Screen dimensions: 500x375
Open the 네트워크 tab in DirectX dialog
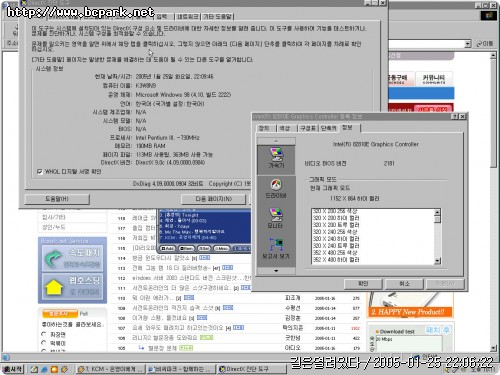187,16
